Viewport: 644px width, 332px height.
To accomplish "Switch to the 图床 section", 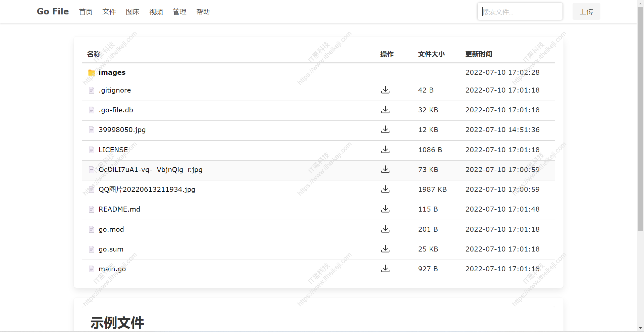I will pos(132,12).
